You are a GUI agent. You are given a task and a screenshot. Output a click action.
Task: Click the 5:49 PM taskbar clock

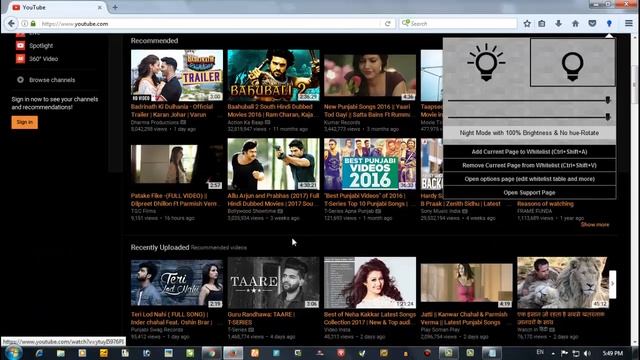point(613,353)
